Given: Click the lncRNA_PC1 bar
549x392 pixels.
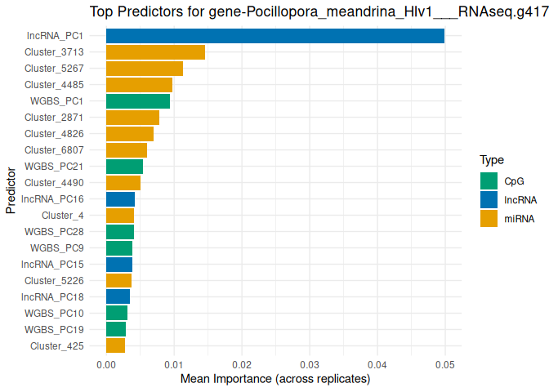Looking at the screenshot, I should (x=275, y=35).
